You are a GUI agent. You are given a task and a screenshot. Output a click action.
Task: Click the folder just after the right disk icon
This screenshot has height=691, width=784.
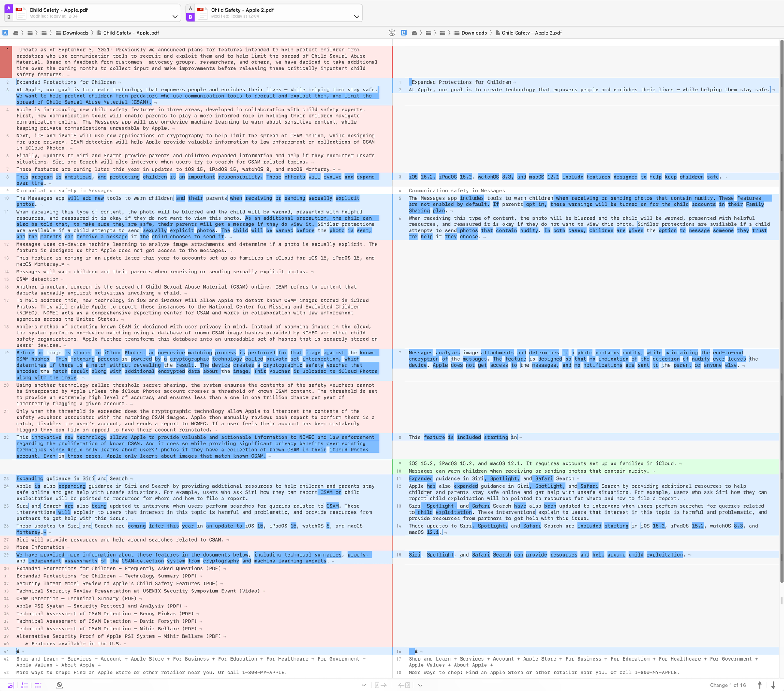(429, 33)
